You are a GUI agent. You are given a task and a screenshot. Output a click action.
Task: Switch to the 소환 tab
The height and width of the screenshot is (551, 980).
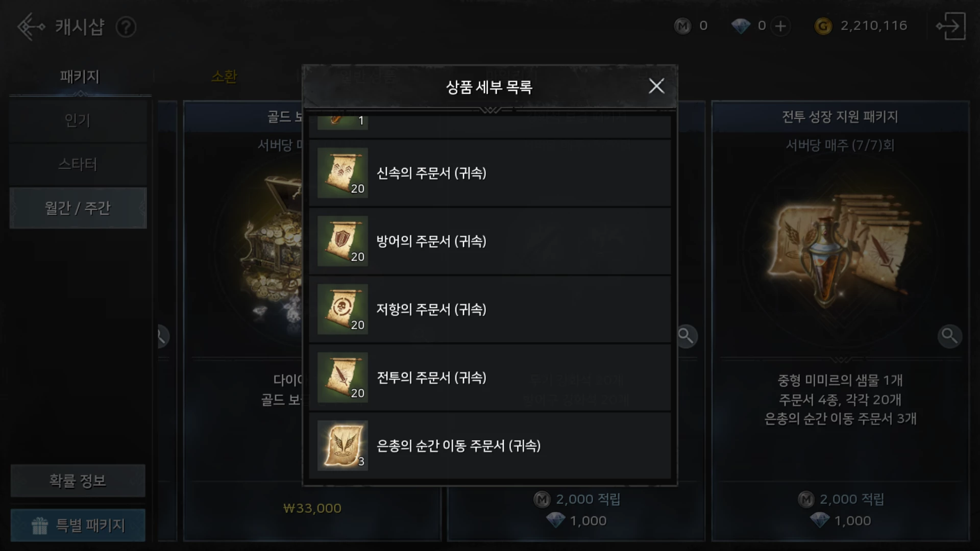coord(224,77)
